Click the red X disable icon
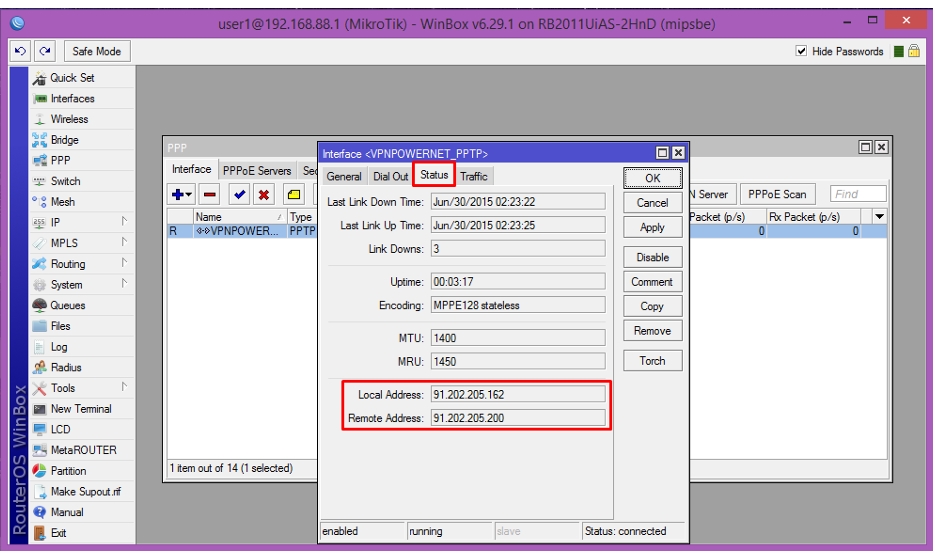This screenshot has width=937, height=555. point(264,194)
